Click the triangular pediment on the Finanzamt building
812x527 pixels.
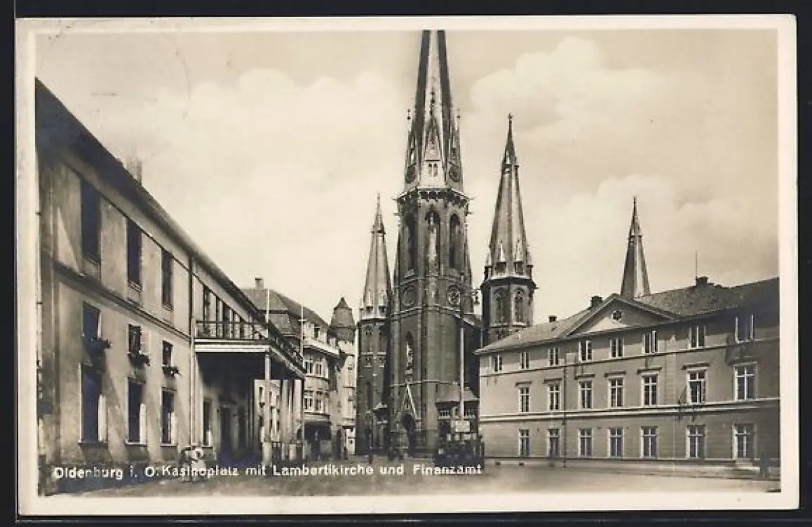point(614,315)
